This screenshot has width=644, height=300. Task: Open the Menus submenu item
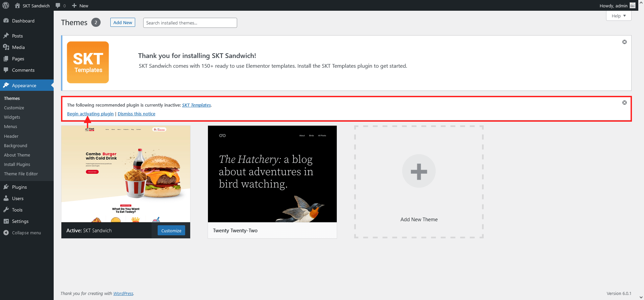click(10, 126)
